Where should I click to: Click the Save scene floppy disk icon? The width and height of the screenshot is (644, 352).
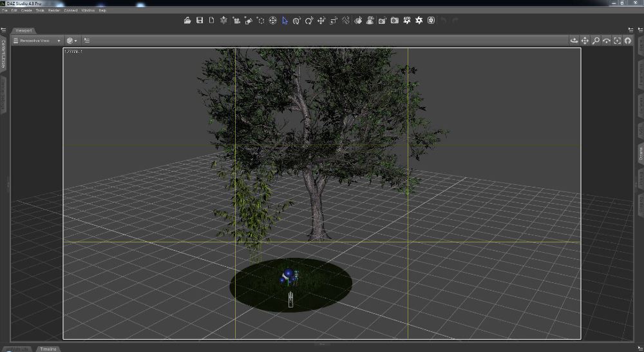pyautogui.click(x=200, y=21)
